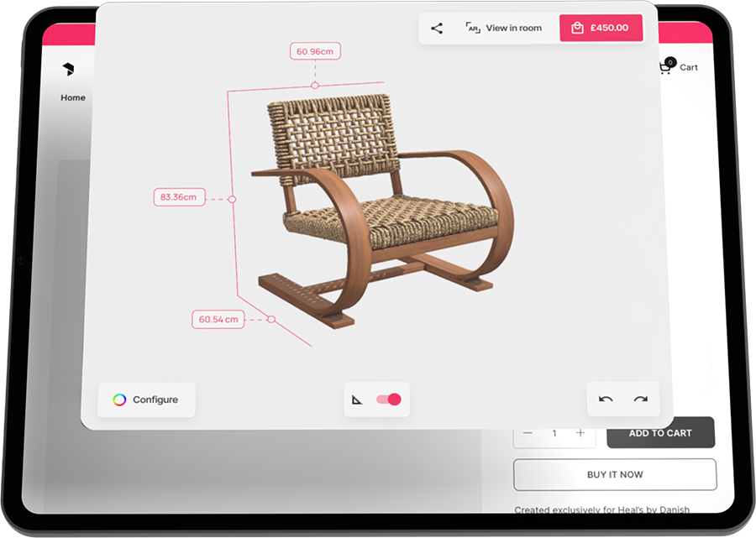Click the share icon in the top toolbar

pos(437,28)
